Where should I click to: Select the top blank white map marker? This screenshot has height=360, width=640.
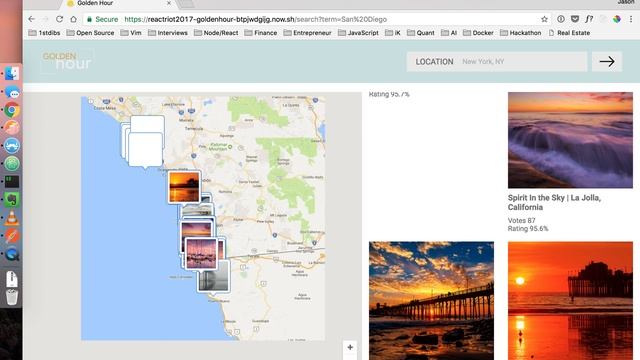pos(148,123)
